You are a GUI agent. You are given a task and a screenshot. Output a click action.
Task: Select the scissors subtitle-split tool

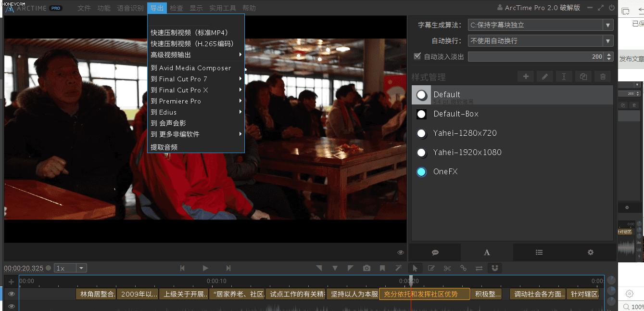[x=446, y=268]
